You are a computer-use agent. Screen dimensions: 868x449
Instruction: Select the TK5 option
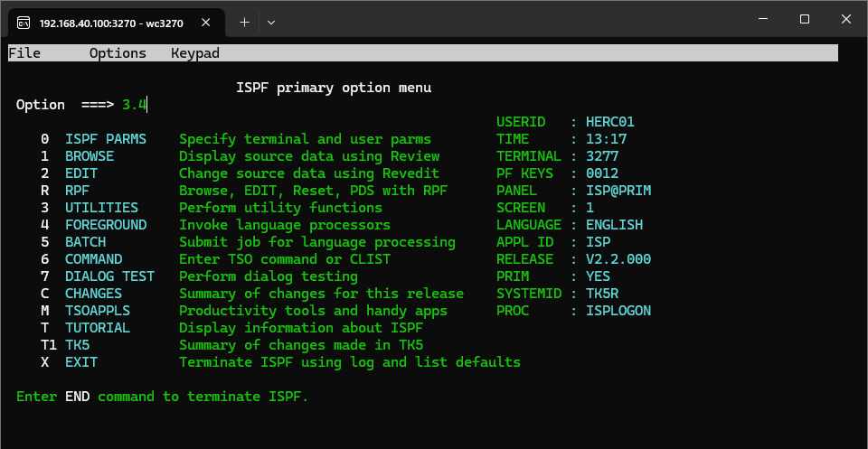click(x=78, y=345)
